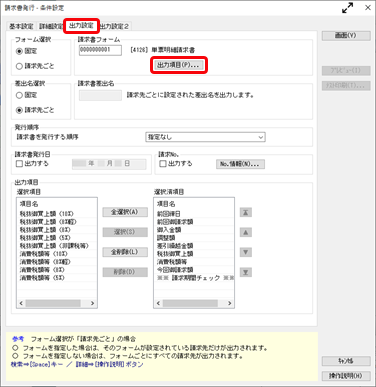The width and height of the screenshot is (376, 387).
Task: Toggle full-screen expand arrows in title bar
Action: coord(348,8)
